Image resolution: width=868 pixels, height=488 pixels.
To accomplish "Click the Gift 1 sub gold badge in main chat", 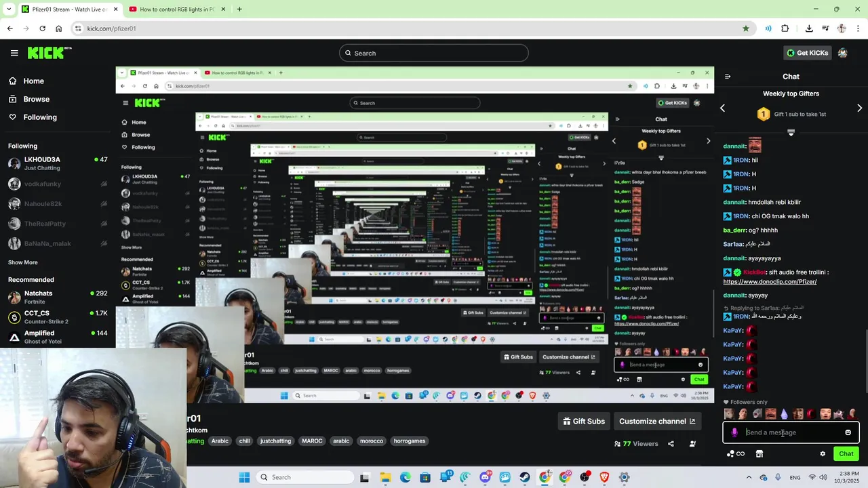I will (x=763, y=114).
